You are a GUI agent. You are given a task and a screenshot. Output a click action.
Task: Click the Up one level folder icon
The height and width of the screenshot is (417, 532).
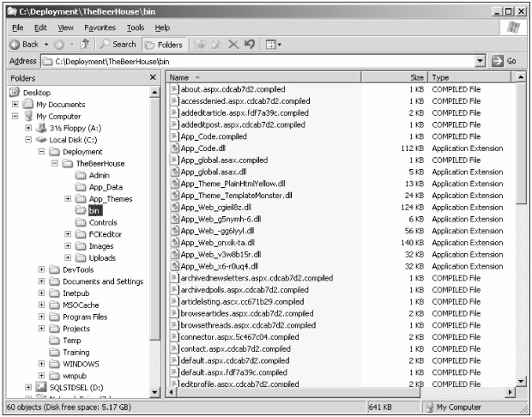86,44
